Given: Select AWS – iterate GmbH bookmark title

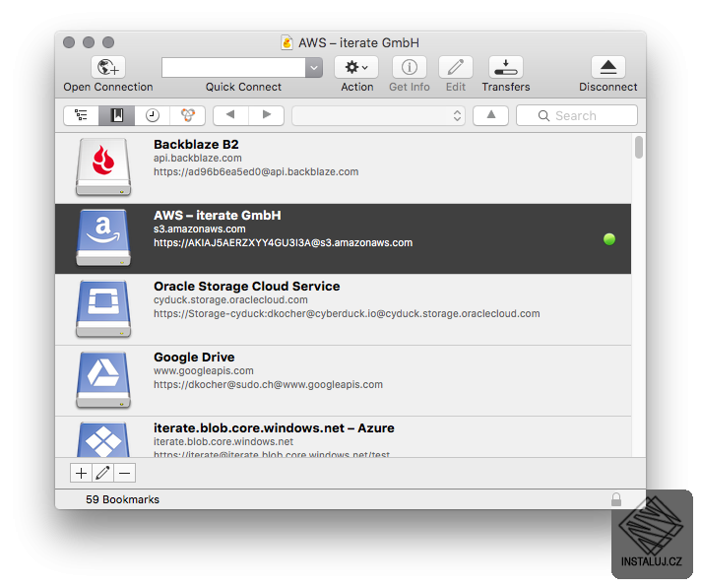Looking at the screenshot, I should (x=218, y=215).
